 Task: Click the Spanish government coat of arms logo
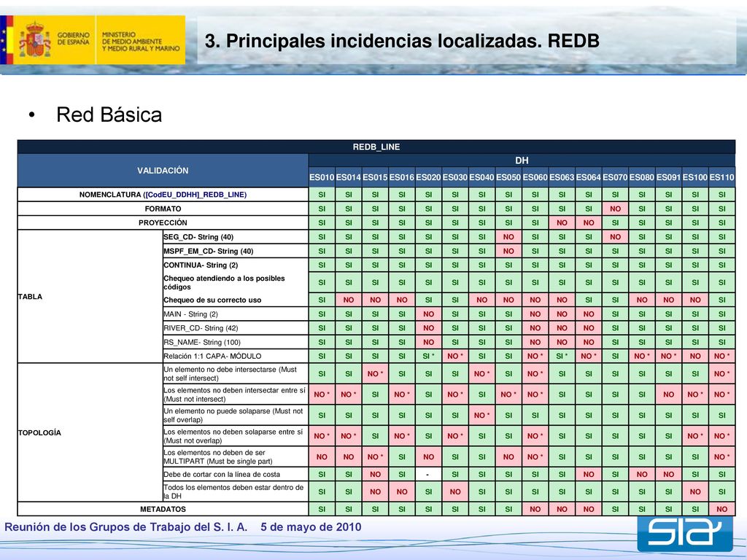coord(34,39)
